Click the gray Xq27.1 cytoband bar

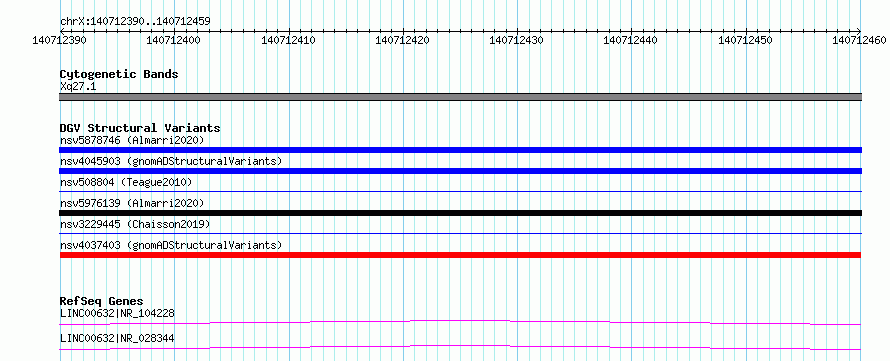[460, 97]
